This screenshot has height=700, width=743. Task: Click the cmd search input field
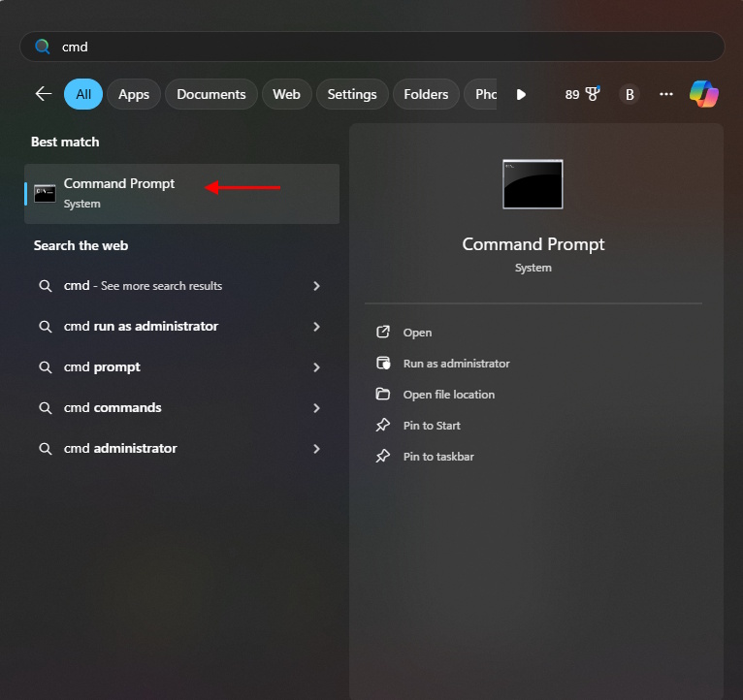click(x=371, y=47)
